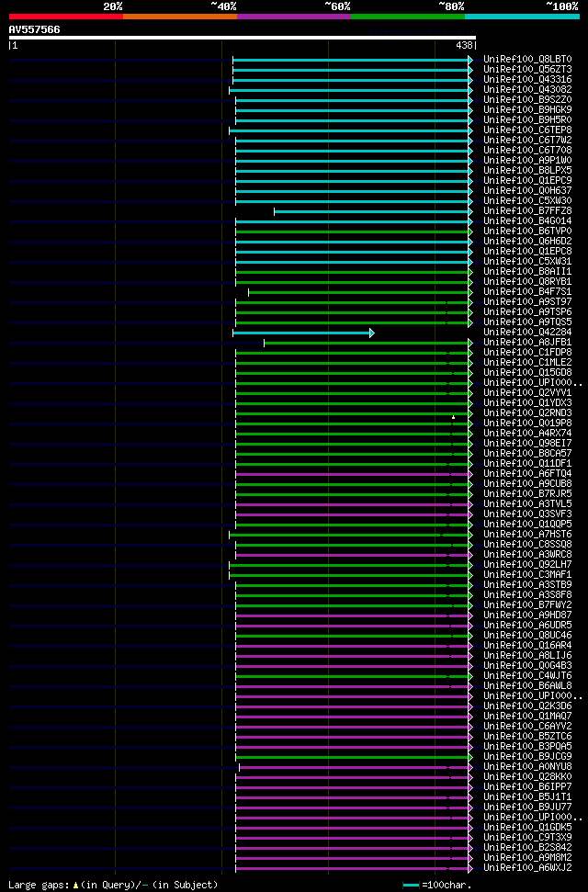This screenshot has height=892, width=588.
Task: Select the UniRef100_A7HST6 label
Action: tap(527, 535)
